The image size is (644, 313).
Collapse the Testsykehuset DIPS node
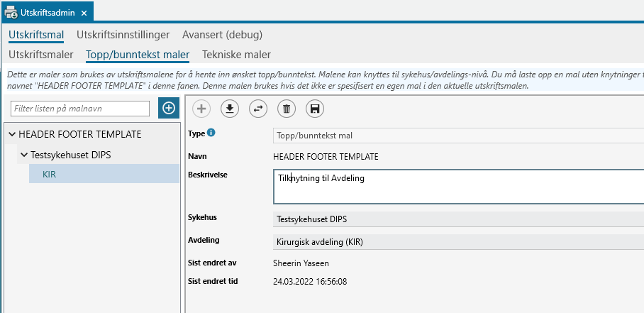coord(24,155)
